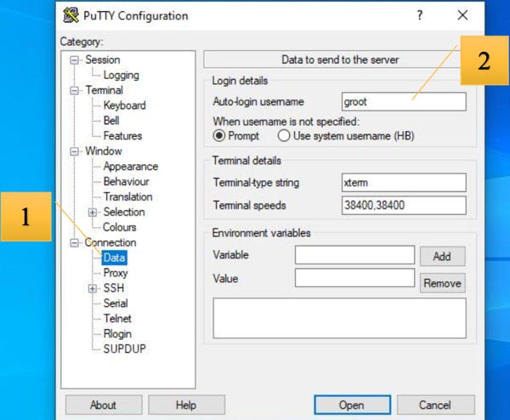Close the PuTTY Configuration dialog
Viewport: 510px width, 420px height.
[x=462, y=15]
